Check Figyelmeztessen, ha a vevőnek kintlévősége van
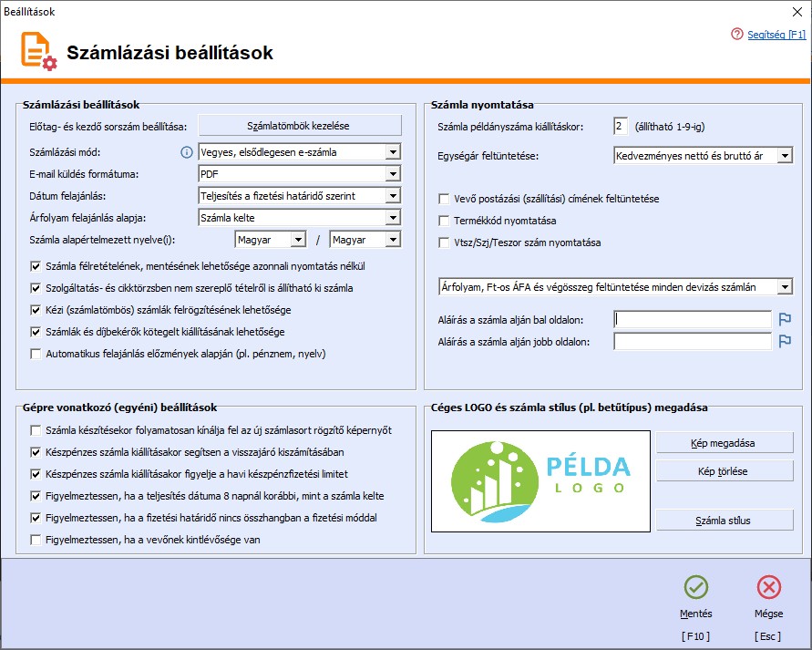The width and height of the screenshot is (812, 650). pyautogui.click(x=36, y=540)
